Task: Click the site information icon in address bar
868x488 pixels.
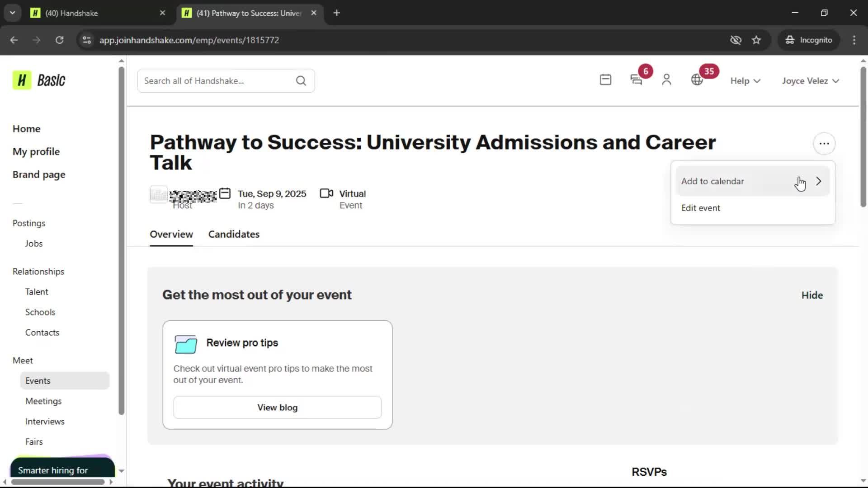Action: (x=87, y=40)
